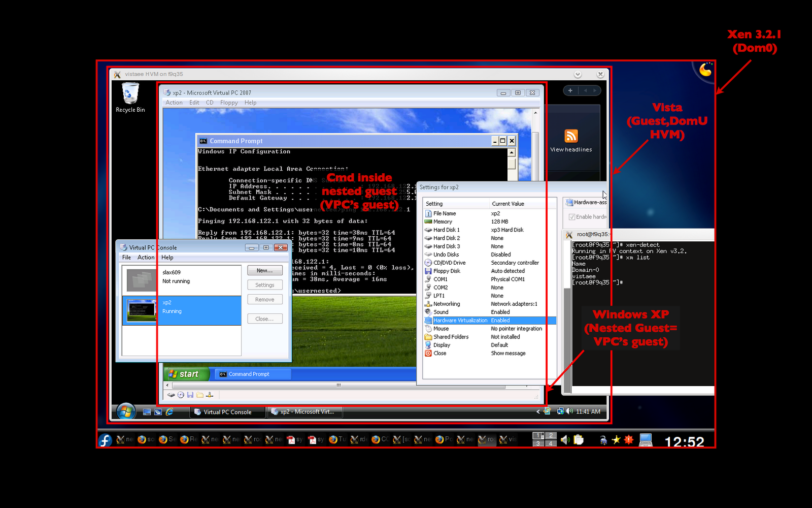Click the scrollbar up arrow in Command Prompt

(512, 152)
